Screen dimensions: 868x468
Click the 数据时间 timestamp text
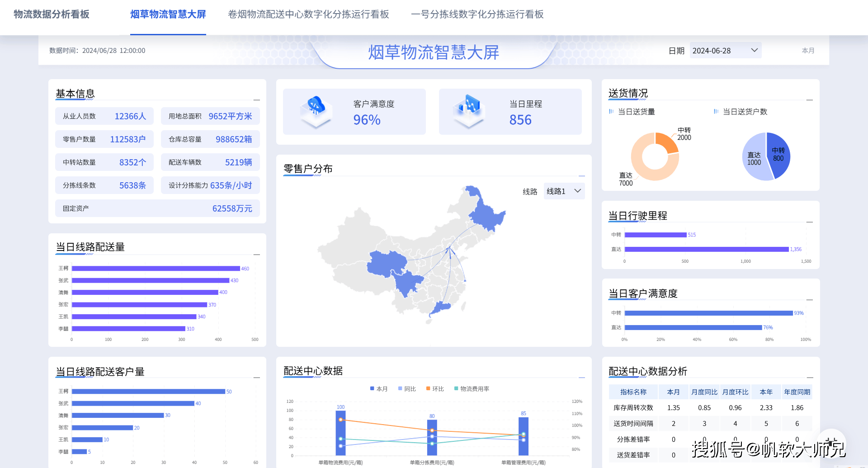tap(97, 51)
